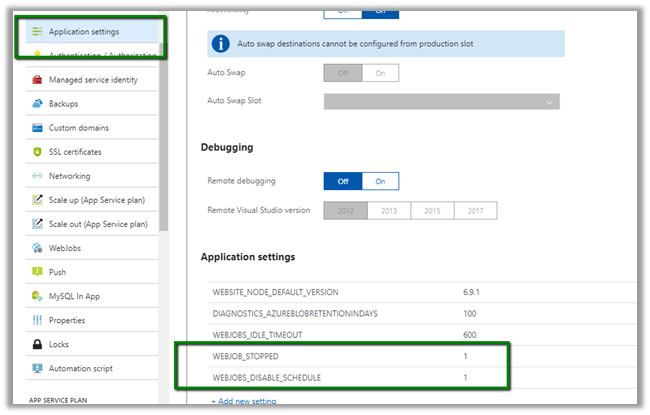This screenshot has width=650, height=415.
Task: Click the Backups cloud icon
Action: click(36, 104)
